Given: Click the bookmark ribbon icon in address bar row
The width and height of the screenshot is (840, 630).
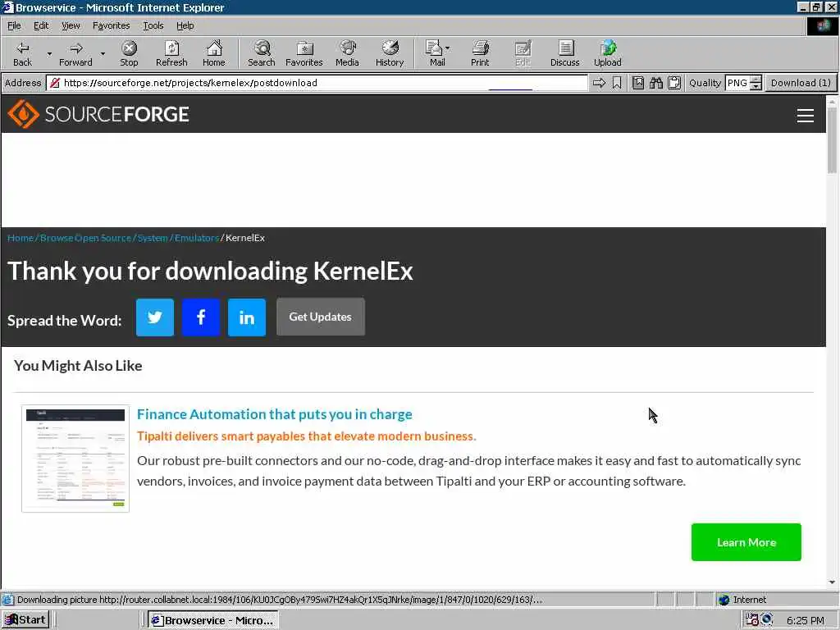Looking at the screenshot, I should [617, 83].
